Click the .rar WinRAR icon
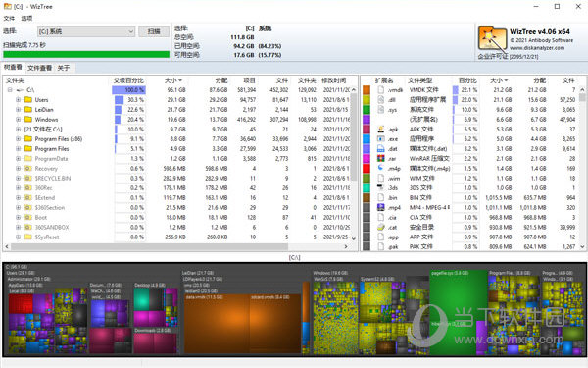Viewport: 588px width, 368px height. pos(381,158)
